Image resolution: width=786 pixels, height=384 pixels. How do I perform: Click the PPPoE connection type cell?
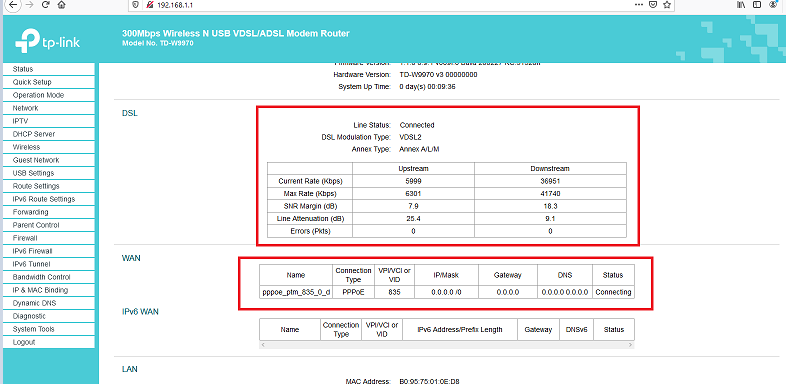353,292
